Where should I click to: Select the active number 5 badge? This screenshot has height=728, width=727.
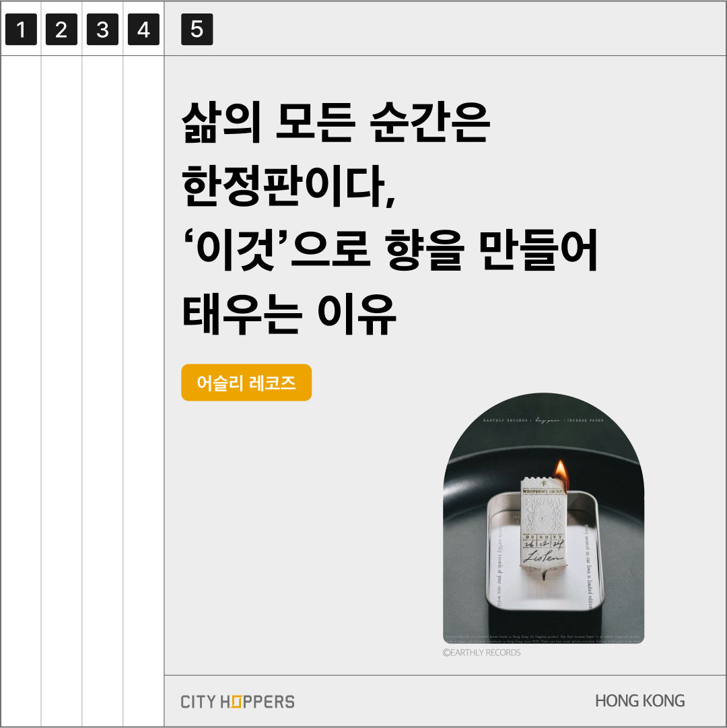point(197,29)
